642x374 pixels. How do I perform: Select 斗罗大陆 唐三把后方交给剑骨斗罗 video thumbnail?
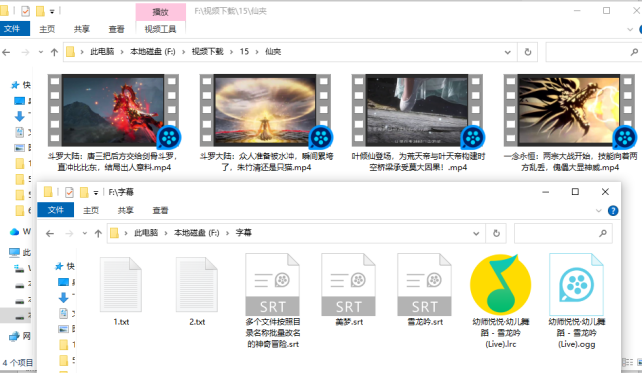[x=113, y=110]
